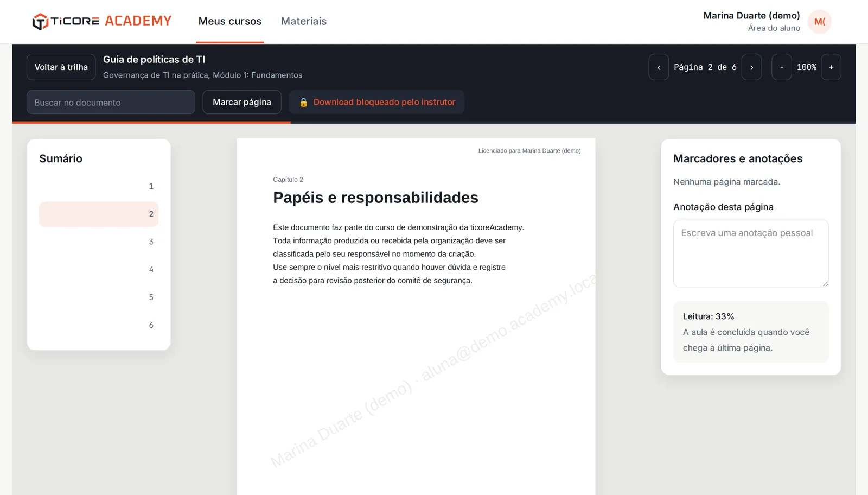The height and width of the screenshot is (495, 868).
Task: Click the Guia de políticas de TI title
Action: pyautogui.click(x=154, y=60)
